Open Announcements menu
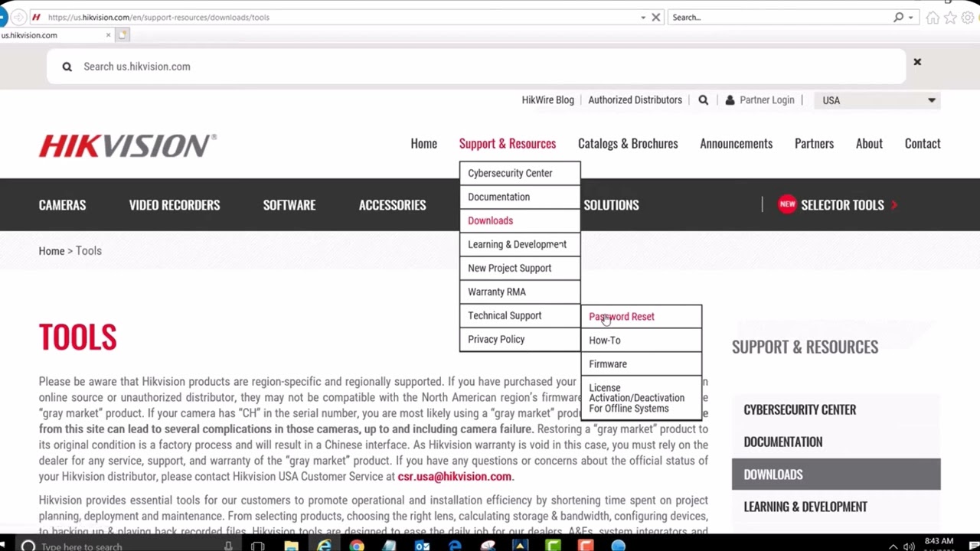Viewport: 980px width, 551px height. [736, 144]
